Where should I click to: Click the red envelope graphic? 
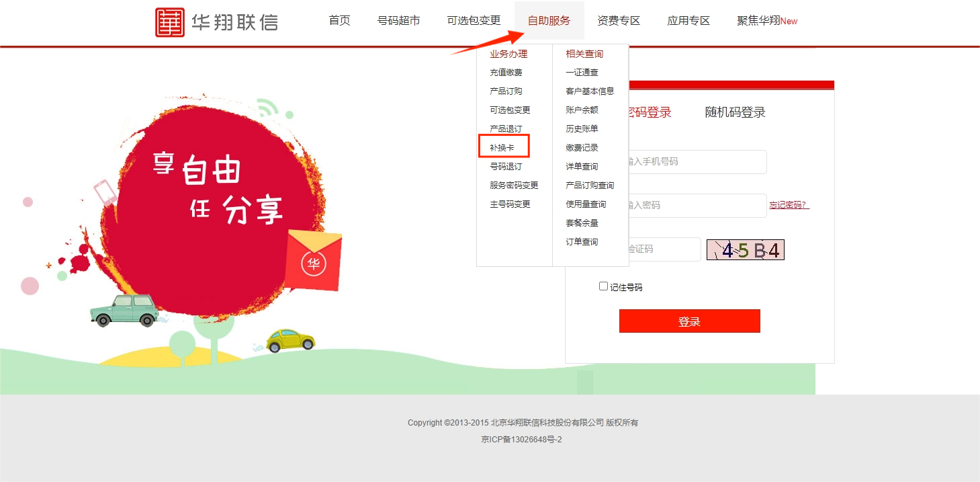coord(314,260)
